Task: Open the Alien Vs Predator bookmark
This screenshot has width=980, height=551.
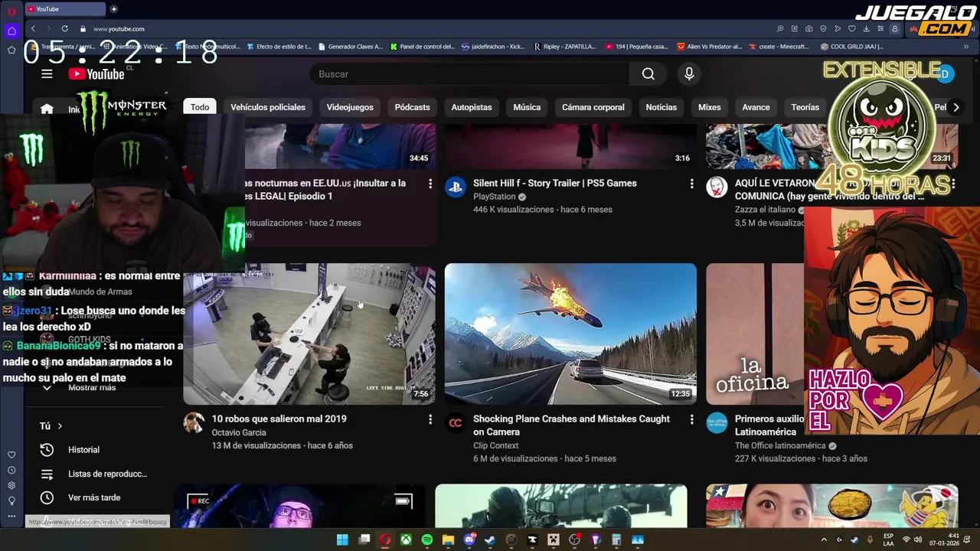Action: pos(710,47)
